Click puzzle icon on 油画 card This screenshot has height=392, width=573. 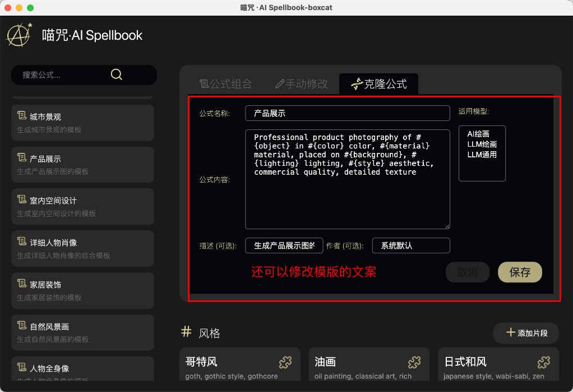[414, 362]
